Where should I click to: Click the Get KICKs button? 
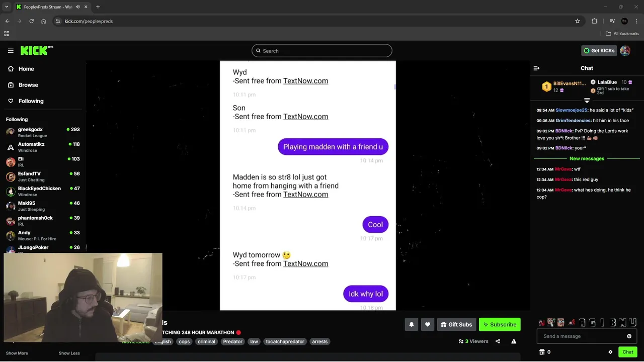click(599, 51)
